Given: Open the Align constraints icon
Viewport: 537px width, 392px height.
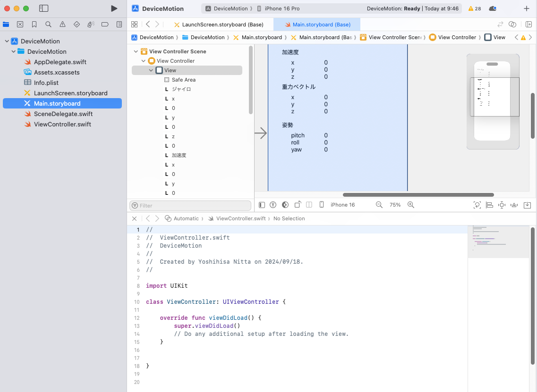Looking at the screenshot, I should tap(489, 205).
